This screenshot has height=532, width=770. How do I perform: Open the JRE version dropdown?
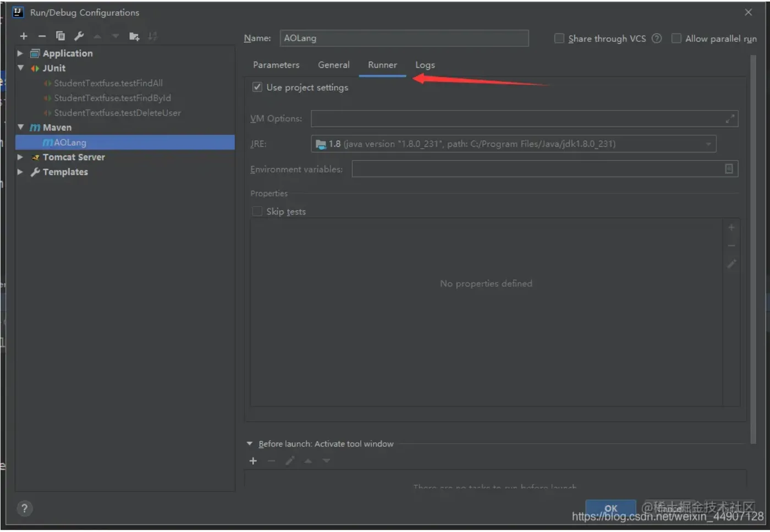click(708, 144)
